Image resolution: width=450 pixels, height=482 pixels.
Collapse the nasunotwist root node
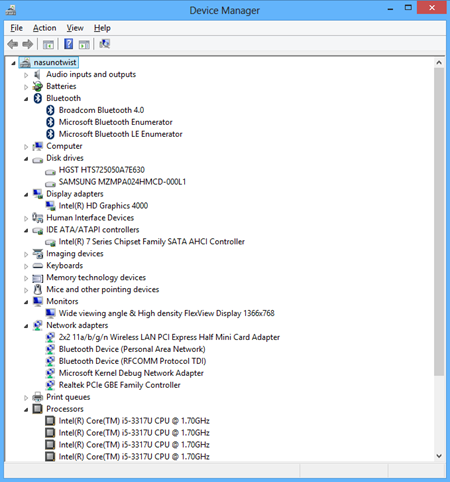pyautogui.click(x=13, y=63)
